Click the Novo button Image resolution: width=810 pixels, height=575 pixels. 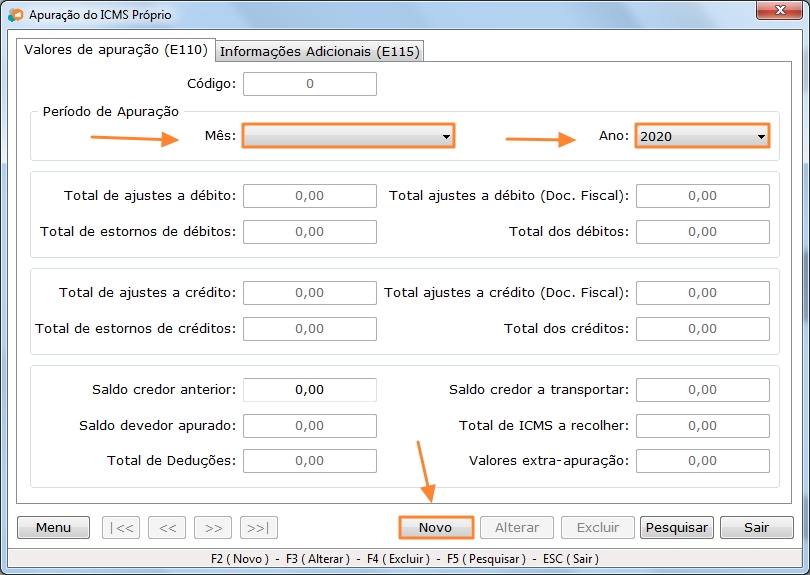[x=436, y=527]
